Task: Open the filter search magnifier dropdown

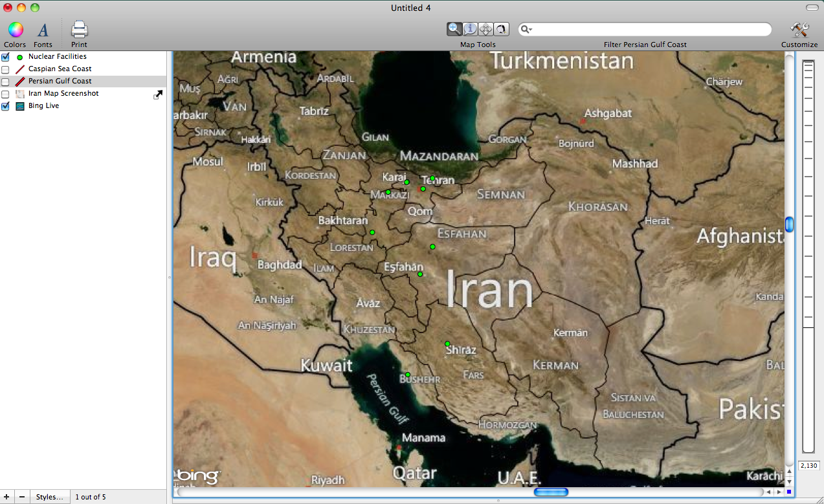Action: [527, 30]
